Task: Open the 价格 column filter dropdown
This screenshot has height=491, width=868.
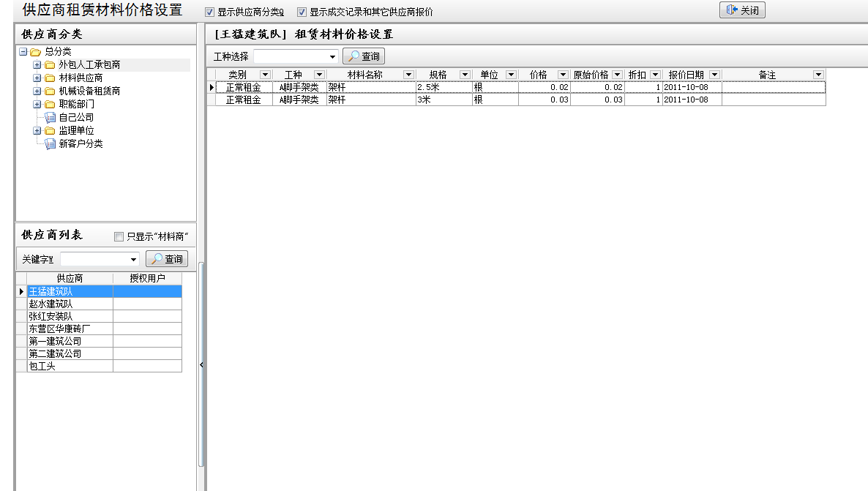Action: click(563, 74)
